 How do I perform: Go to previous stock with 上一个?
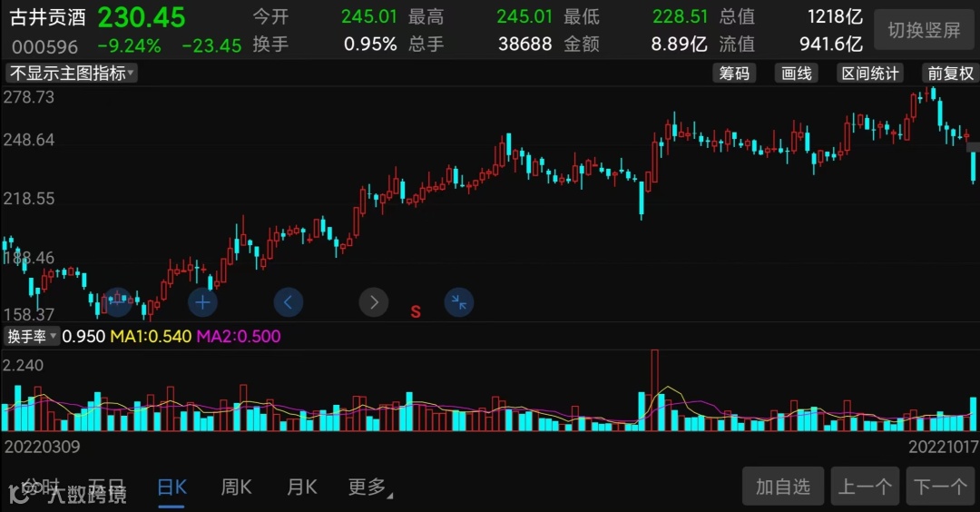[865, 486]
